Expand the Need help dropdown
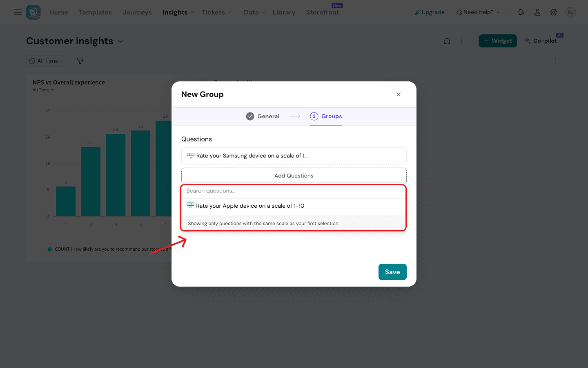588x368 pixels. [478, 12]
